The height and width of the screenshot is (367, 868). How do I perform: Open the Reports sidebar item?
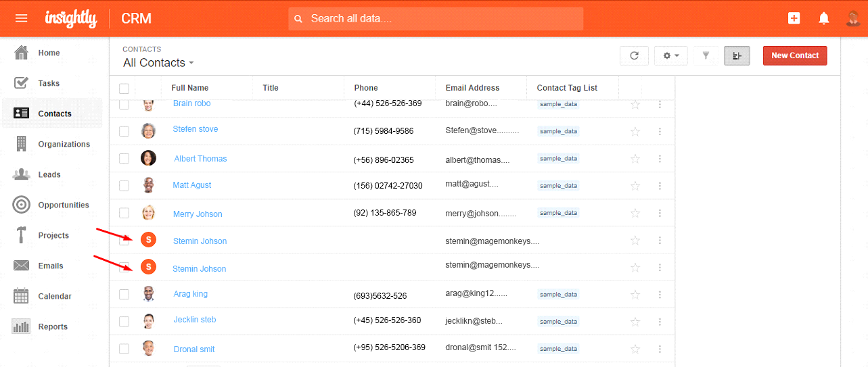tap(53, 326)
